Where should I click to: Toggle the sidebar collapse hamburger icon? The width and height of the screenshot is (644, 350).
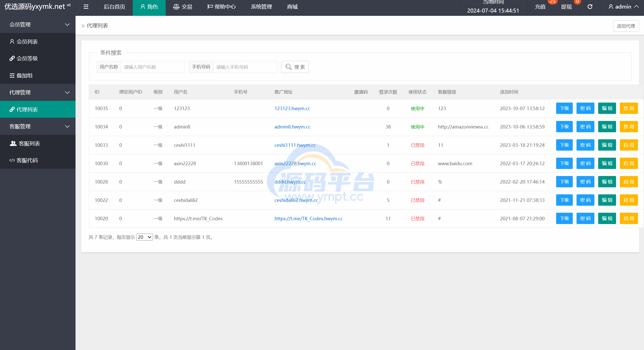click(x=86, y=7)
